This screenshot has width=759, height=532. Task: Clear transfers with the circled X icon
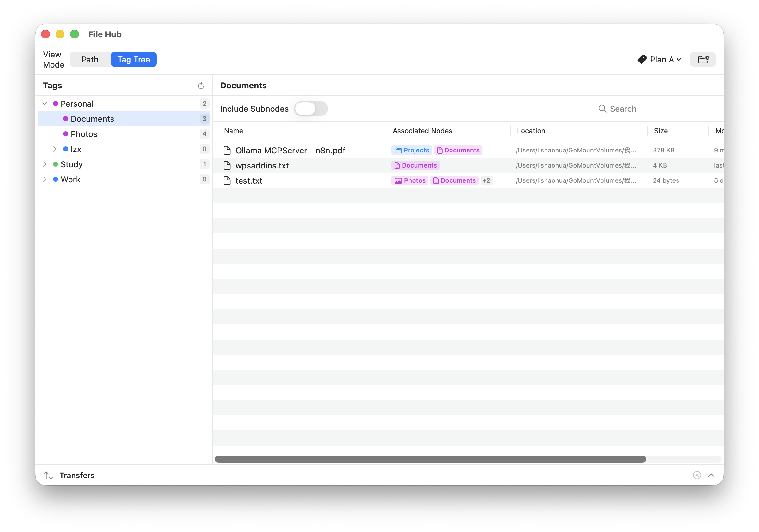pos(697,475)
